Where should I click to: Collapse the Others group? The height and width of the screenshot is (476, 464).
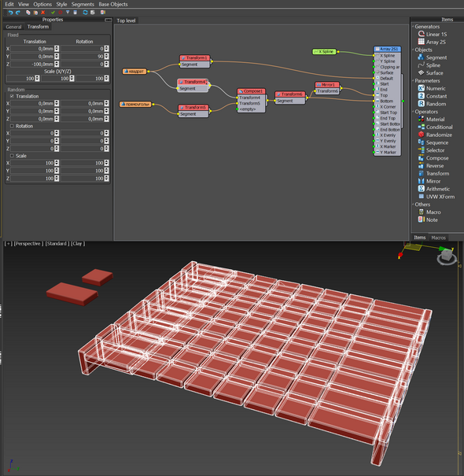point(414,205)
